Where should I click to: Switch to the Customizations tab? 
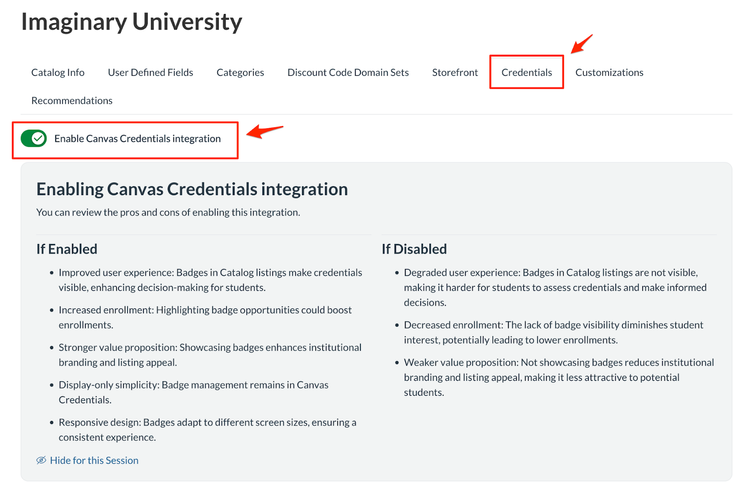pyautogui.click(x=609, y=72)
